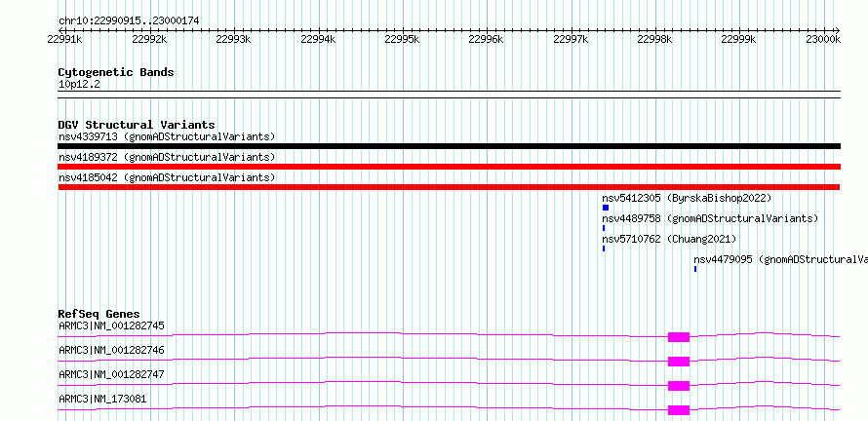Image resolution: width=868 pixels, height=421 pixels.
Task: Open transcript label ARMC3|NM_001282745
Action: click(111, 325)
